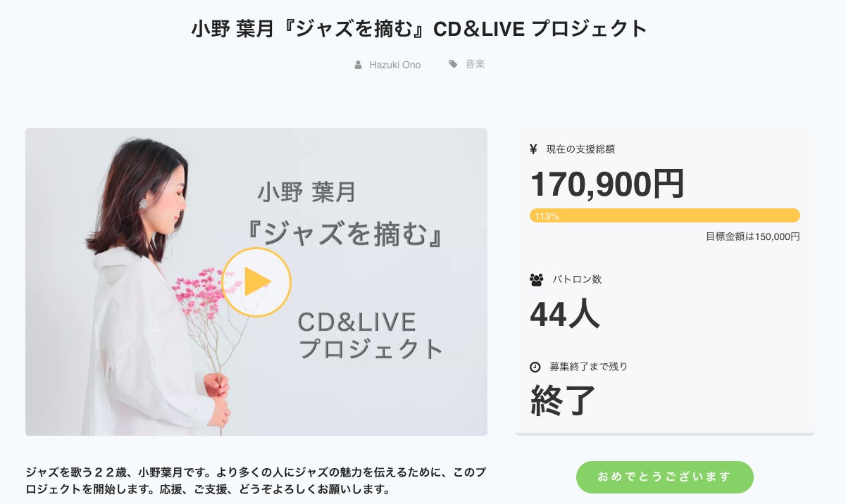This screenshot has width=846, height=504.
Task: Click the clock icon by 募集終了まで残り
Action: point(535,367)
